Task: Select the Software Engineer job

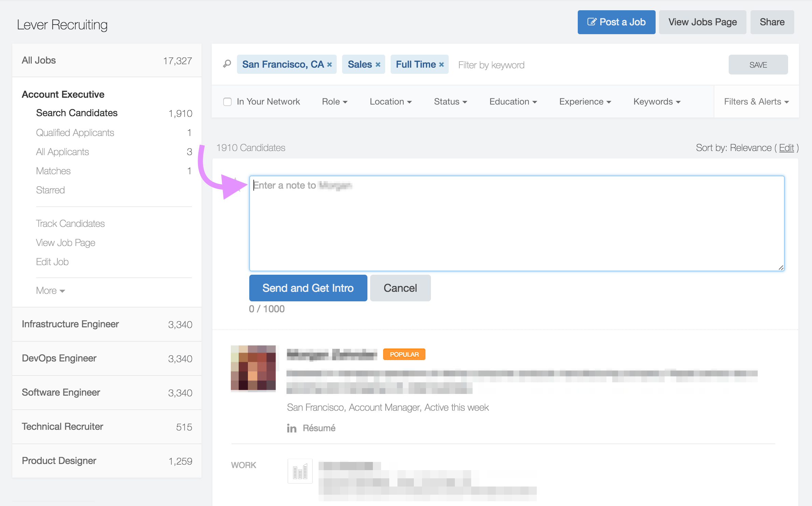Action: [x=107, y=393]
